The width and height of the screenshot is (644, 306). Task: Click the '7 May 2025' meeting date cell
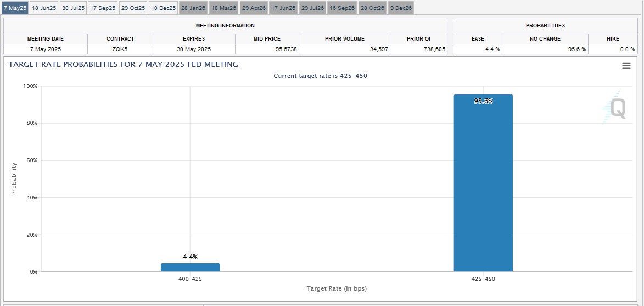point(46,49)
